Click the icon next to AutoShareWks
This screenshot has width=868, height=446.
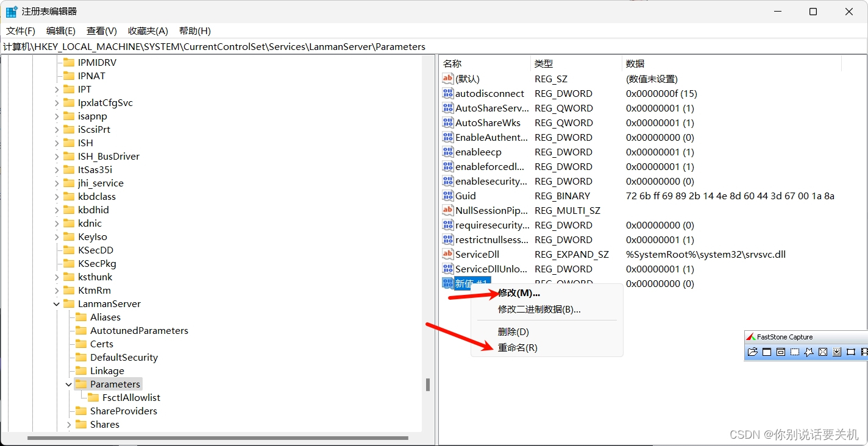point(448,122)
